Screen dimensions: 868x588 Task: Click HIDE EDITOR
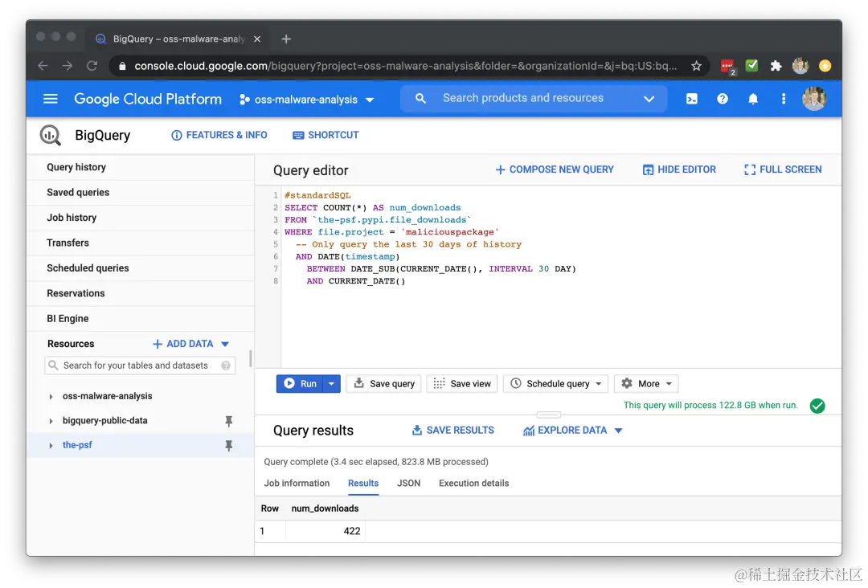click(679, 169)
